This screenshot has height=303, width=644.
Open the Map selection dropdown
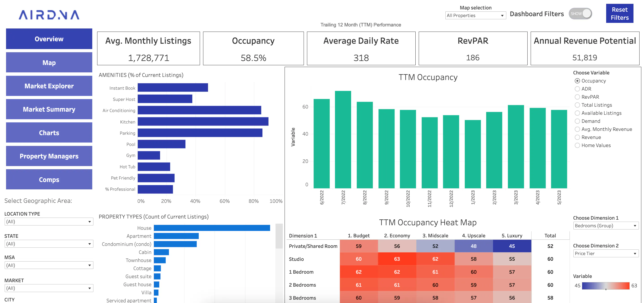(476, 15)
